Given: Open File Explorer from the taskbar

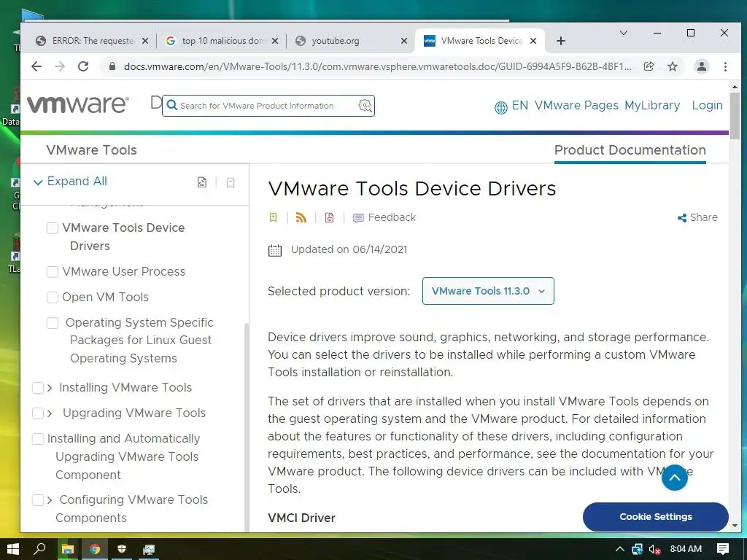Looking at the screenshot, I should 68,549.
